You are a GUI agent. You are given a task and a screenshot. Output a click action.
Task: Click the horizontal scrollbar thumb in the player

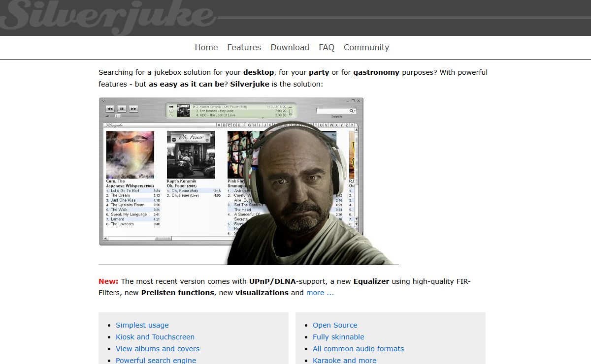point(163,239)
